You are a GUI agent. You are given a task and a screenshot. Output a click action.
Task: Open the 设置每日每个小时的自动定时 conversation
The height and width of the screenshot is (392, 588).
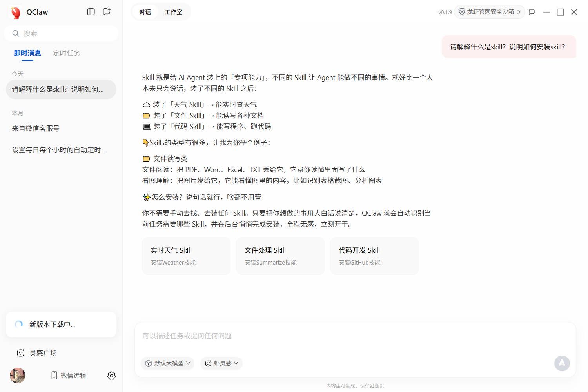61,150
